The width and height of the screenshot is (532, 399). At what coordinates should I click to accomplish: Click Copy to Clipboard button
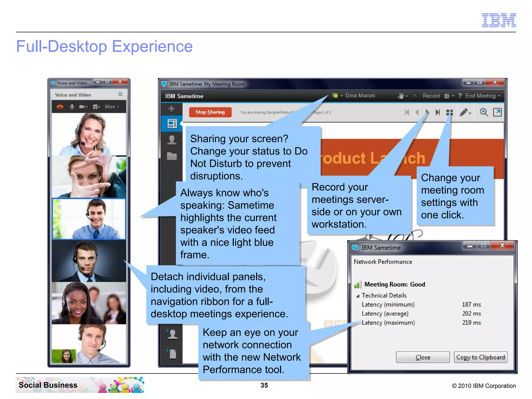(481, 357)
